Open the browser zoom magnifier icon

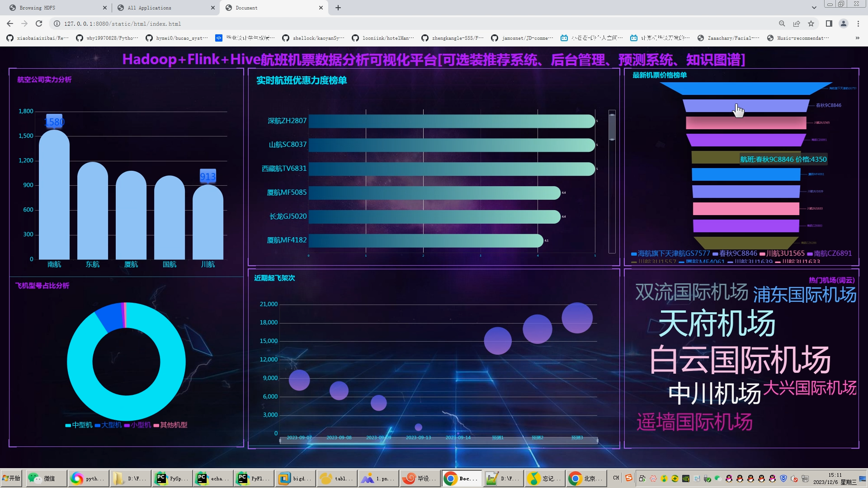[x=782, y=23]
